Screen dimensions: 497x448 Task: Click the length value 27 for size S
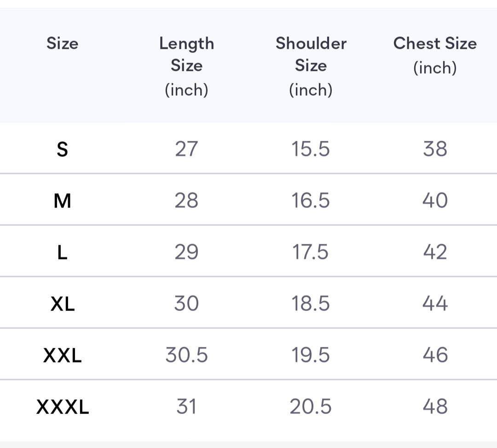pyautogui.click(x=186, y=149)
